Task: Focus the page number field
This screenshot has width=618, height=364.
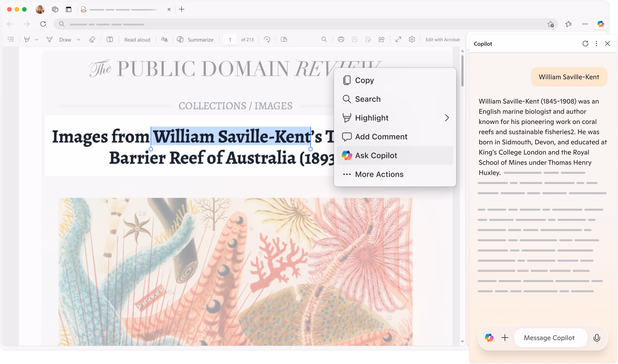Action: point(230,39)
